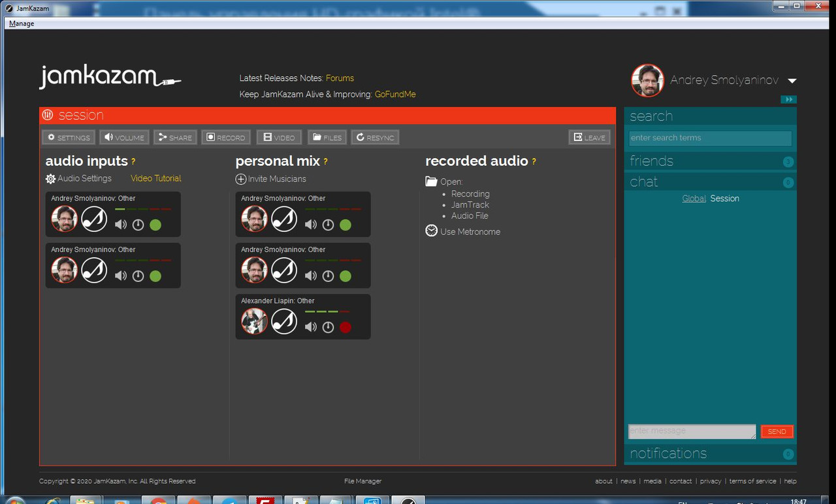Choose Recording from the Open list
Image resolution: width=836 pixels, height=504 pixels.
470,194
